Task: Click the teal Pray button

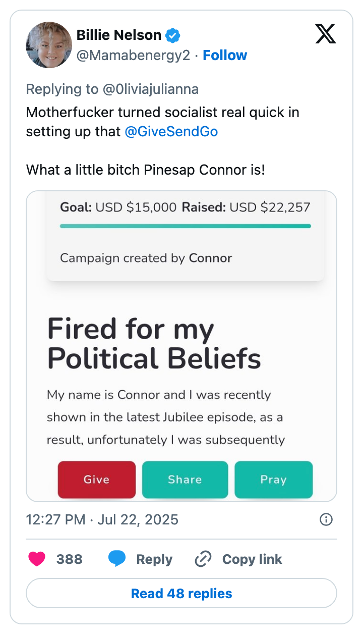Action: click(273, 480)
